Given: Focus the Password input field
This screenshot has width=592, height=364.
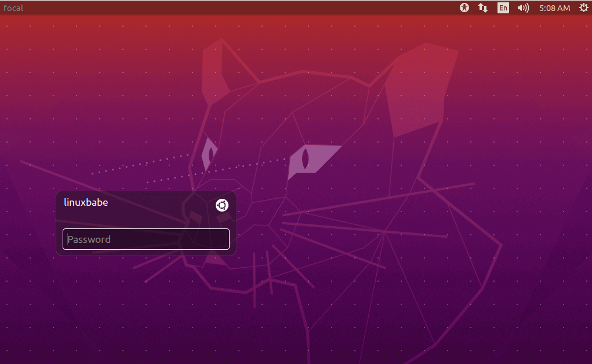Looking at the screenshot, I should click(146, 239).
